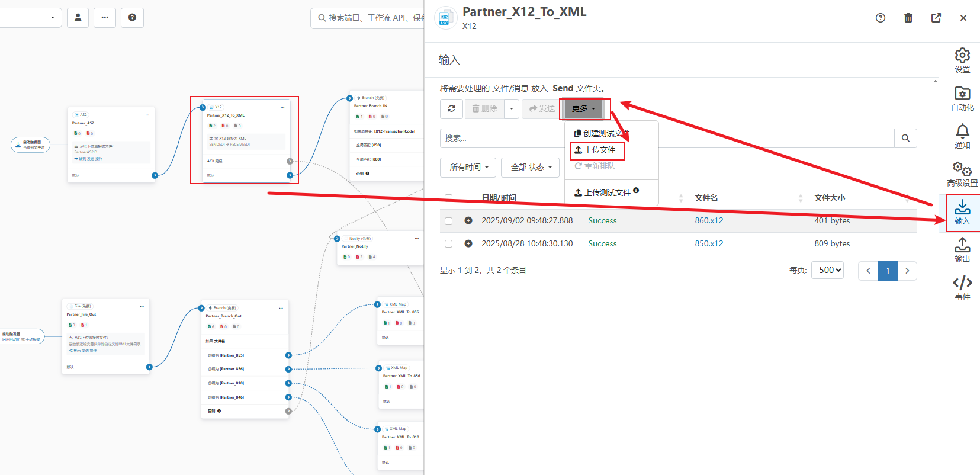The width and height of the screenshot is (980, 475).
Task: Expand the 全部 状态 status dropdown
Action: [531, 168]
